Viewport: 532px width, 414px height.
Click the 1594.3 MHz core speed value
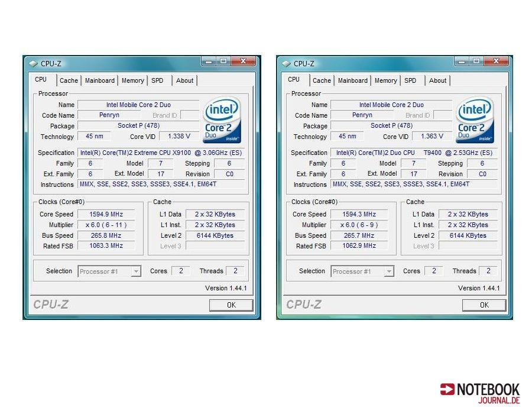359,214
